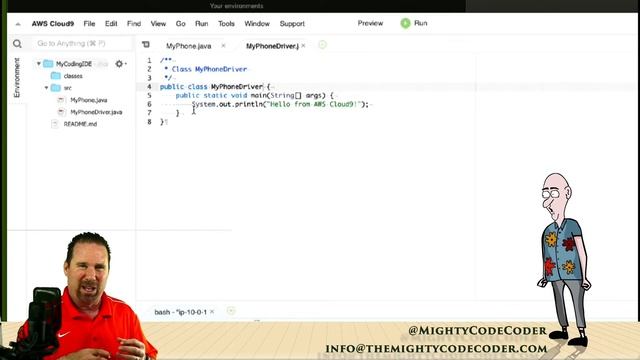The width and height of the screenshot is (640, 360).
Task: Close the bash terminal tab
Action: pyautogui.click(x=212, y=312)
